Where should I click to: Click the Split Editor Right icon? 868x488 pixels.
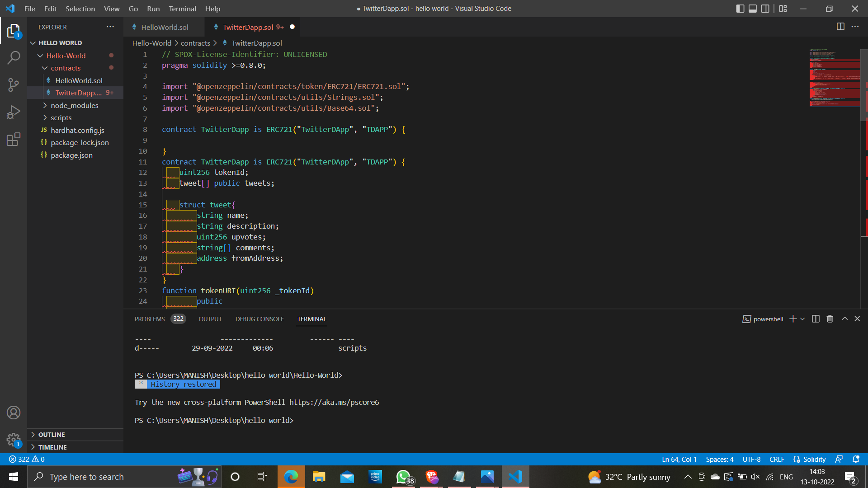tap(840, 27)
